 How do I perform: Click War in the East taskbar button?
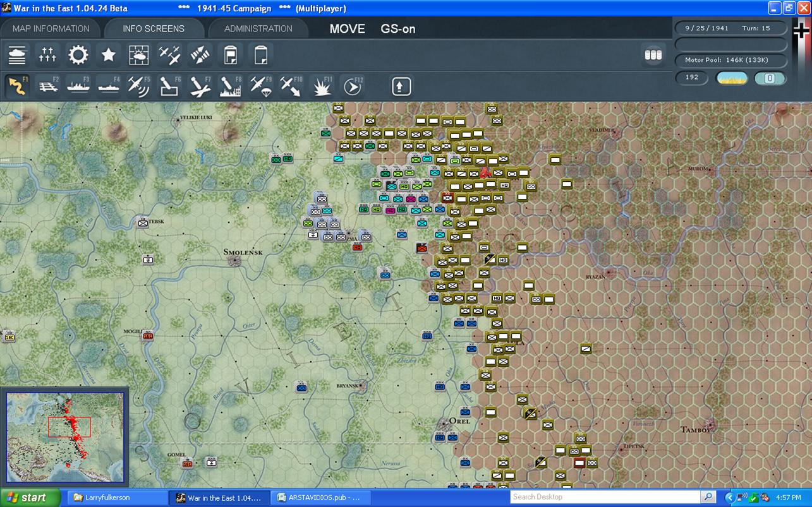pyautogui.click(x=219, y=498)
